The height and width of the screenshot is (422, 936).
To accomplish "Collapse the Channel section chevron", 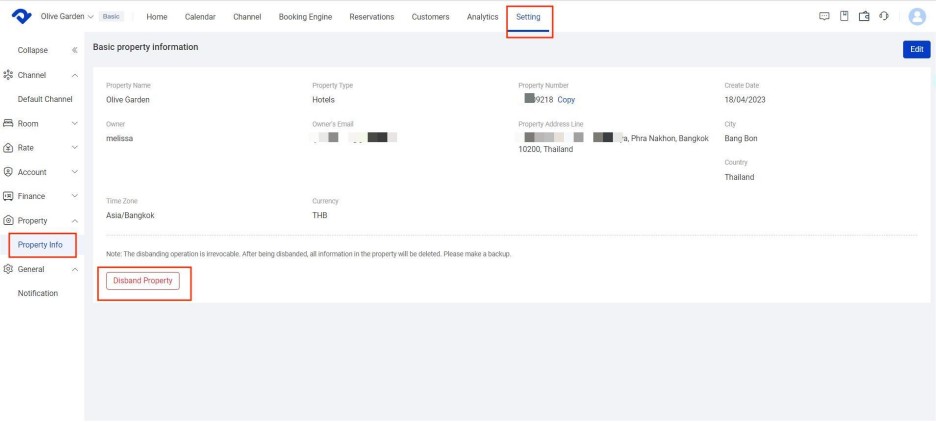I will coord(74,76).
